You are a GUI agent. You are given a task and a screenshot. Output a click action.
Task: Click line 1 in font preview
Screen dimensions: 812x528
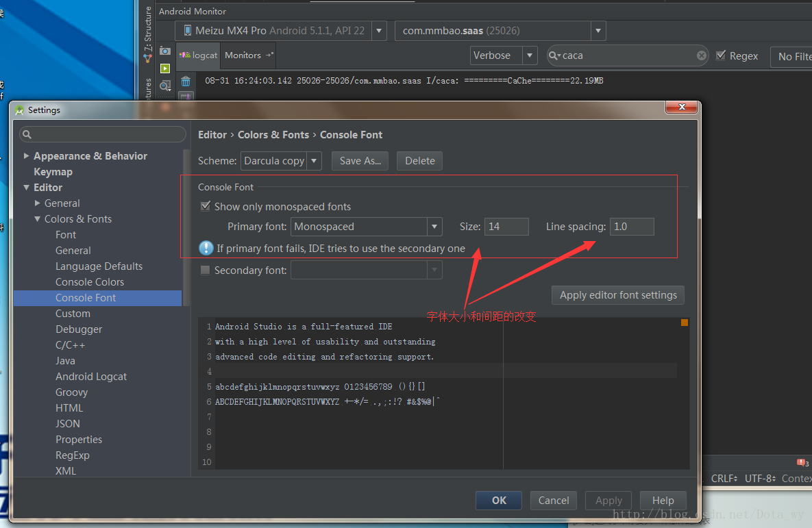pyautogui.click(x=304, y=327)
